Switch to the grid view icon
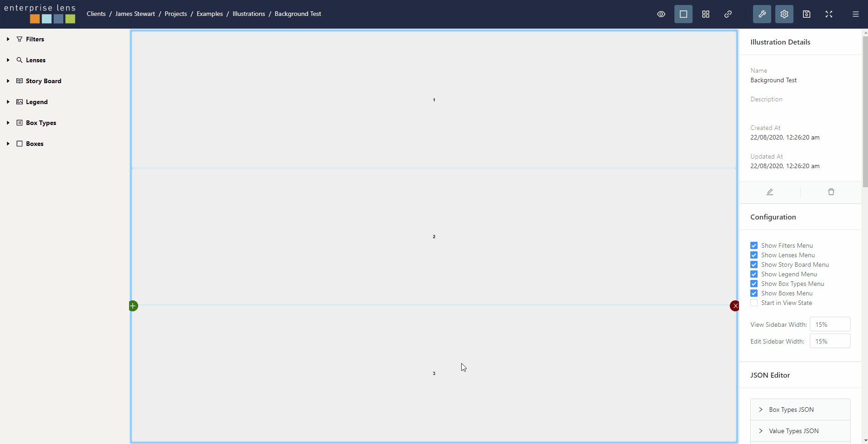868x444 pixels. pyautogui.click(x=705, y=14)
